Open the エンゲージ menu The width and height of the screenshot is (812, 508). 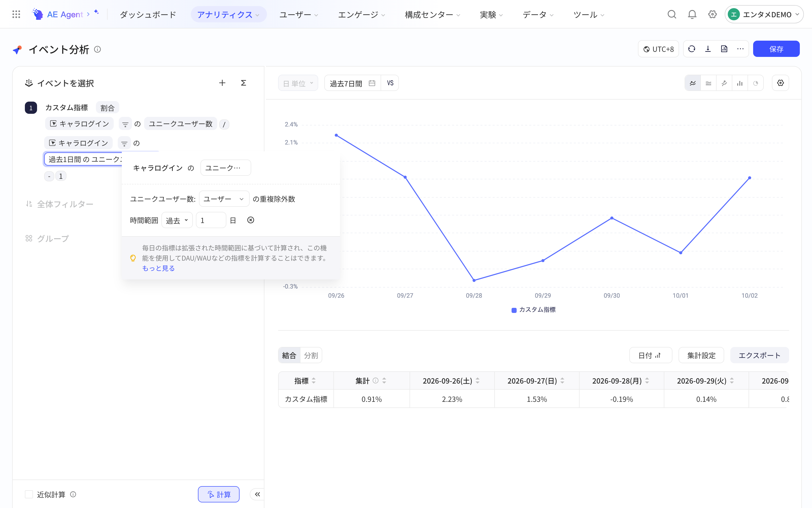point(361,14)
